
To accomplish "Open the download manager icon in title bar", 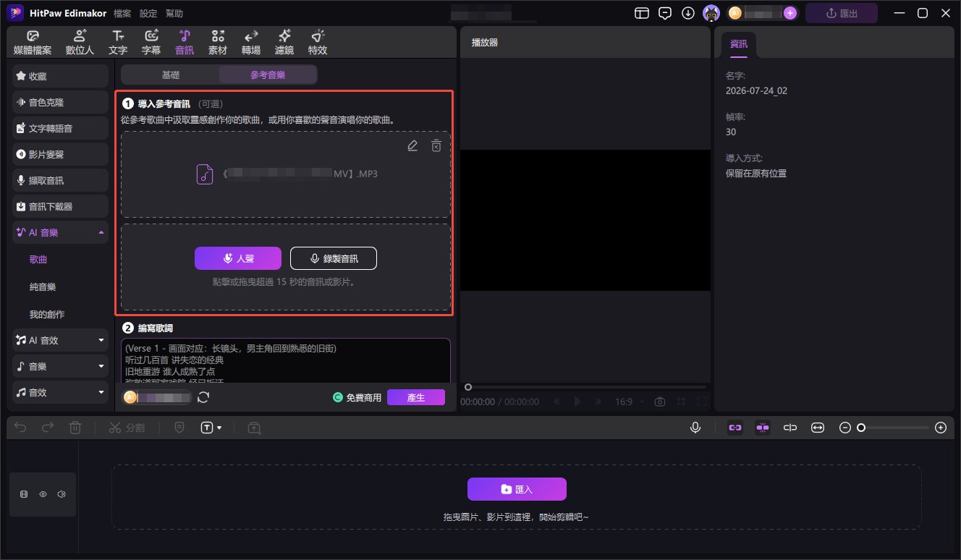I will click(688, 13).
